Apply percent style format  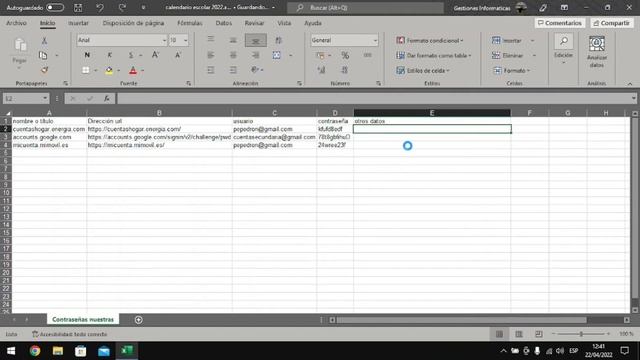coord(345,55)
